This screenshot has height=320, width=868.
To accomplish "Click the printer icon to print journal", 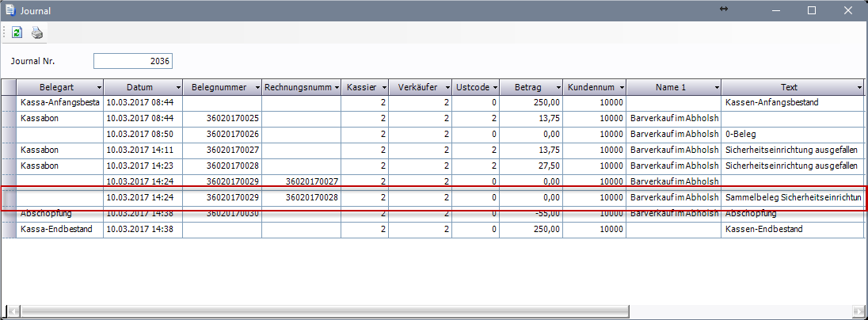I will tap(36, 32).
